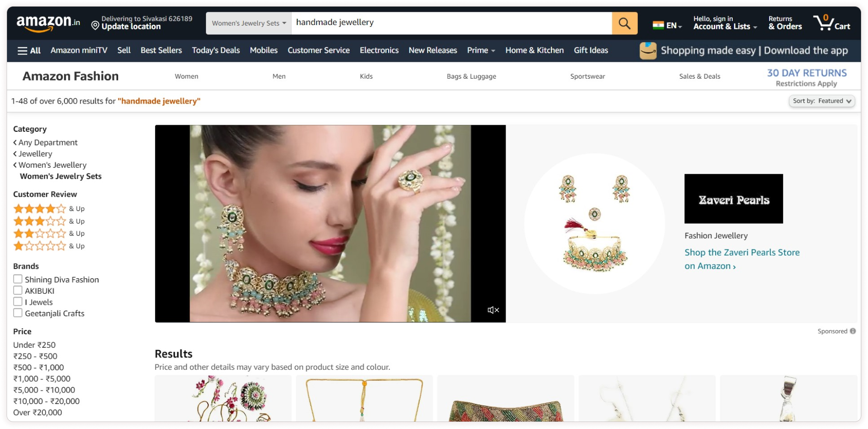Click the Sponsored info icon

coord(853,331)
